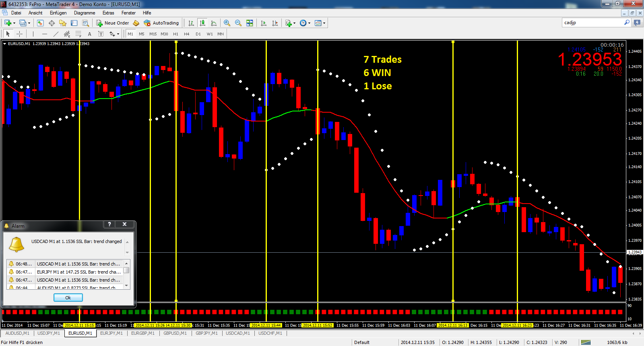Open the Diagramme menu
This screenshot has height=346, width=644.
tap(85, 13)
